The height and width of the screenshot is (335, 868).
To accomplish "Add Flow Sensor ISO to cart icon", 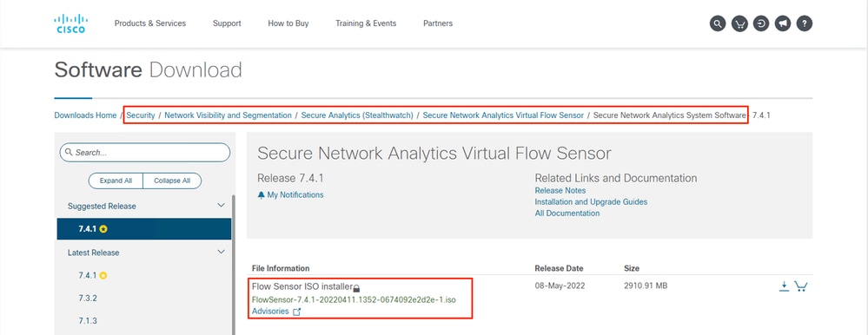I will click(x=800, y=286).
